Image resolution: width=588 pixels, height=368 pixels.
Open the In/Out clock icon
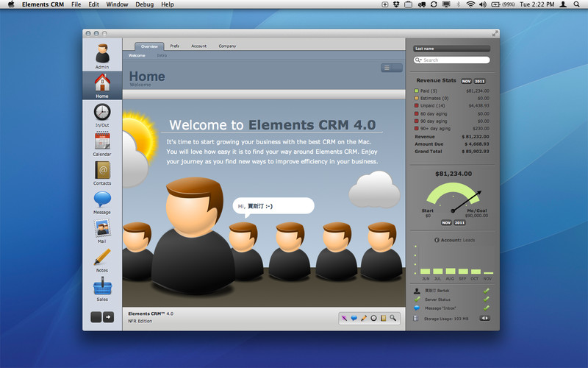pyautogui.click(x=102, y=112)
